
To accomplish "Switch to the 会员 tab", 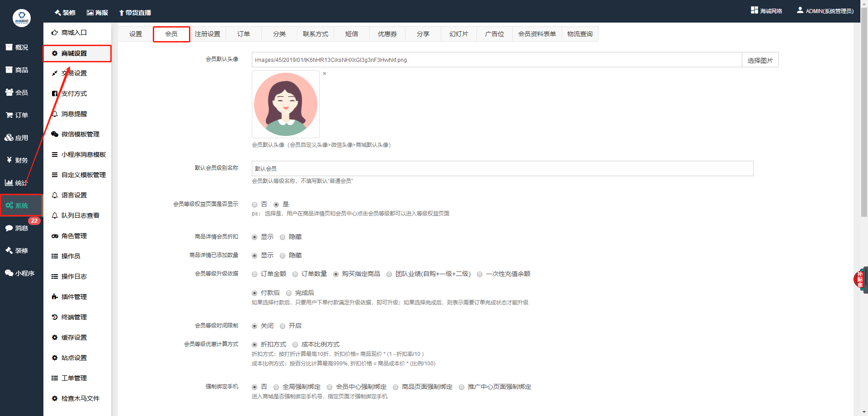I will click(171, 34).
